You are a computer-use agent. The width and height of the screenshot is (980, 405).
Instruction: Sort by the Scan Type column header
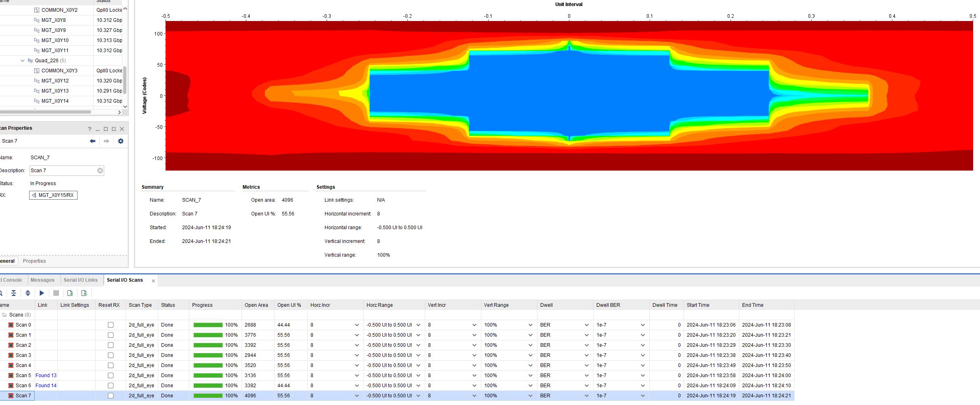141,305
